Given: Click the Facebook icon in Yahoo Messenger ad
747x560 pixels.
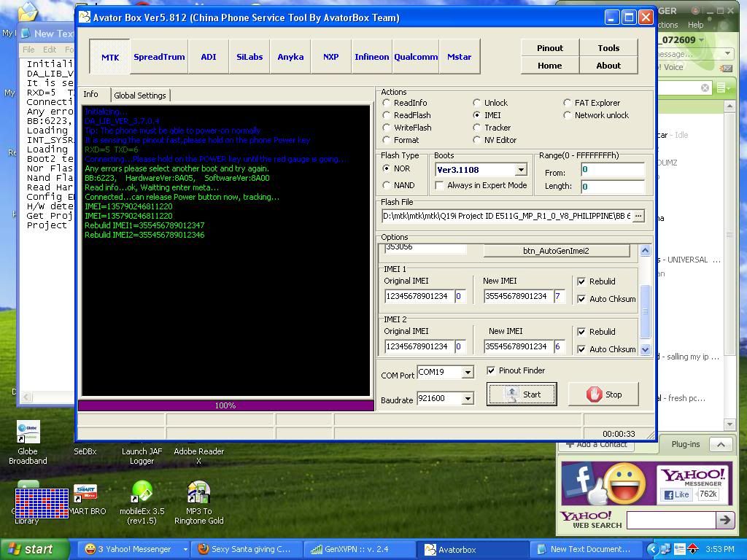Looking at the screenshot, I should (x=581, y=481).
